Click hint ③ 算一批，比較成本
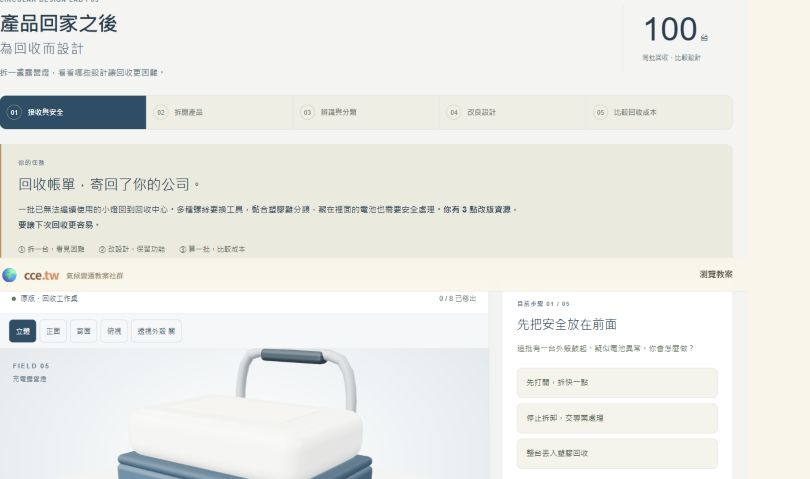The height and width of the screenshot is (479, 810). pyautogui.click(x=212, y=249)
